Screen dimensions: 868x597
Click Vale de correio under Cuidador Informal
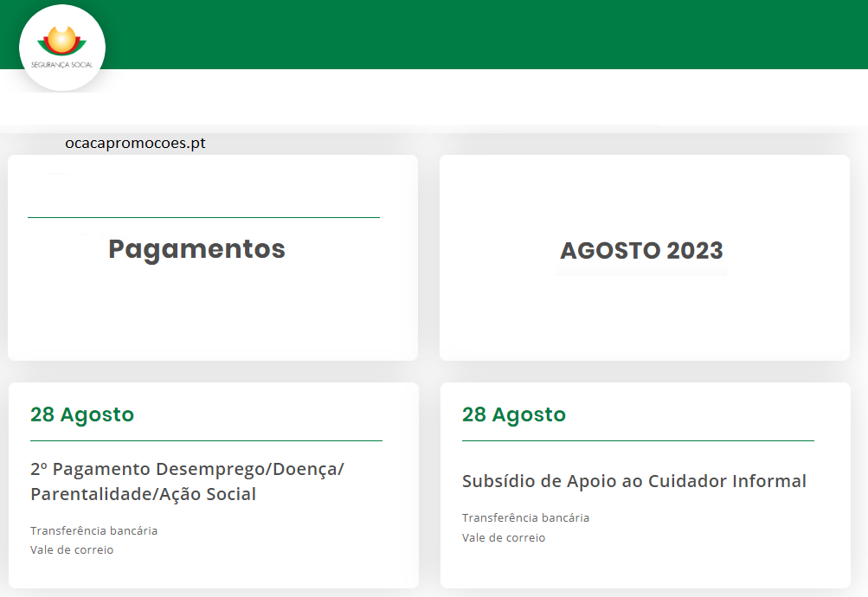(503, 538)
